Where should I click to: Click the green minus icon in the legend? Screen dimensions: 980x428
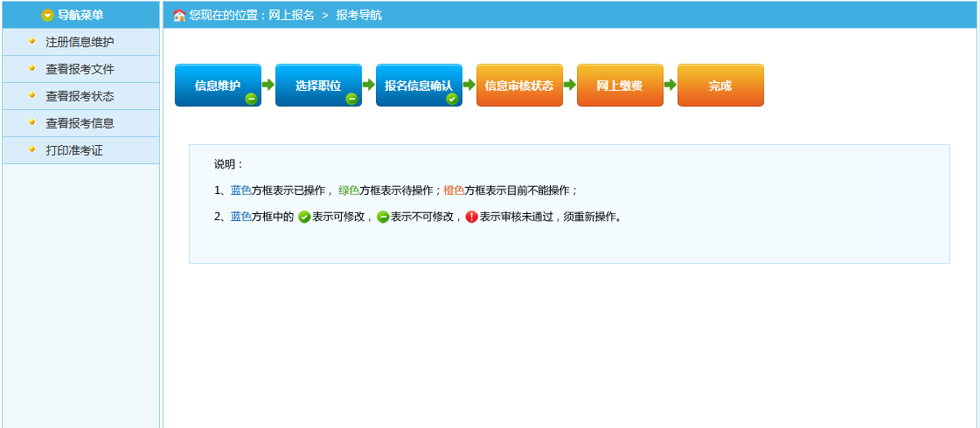click(x=383, y=217)
